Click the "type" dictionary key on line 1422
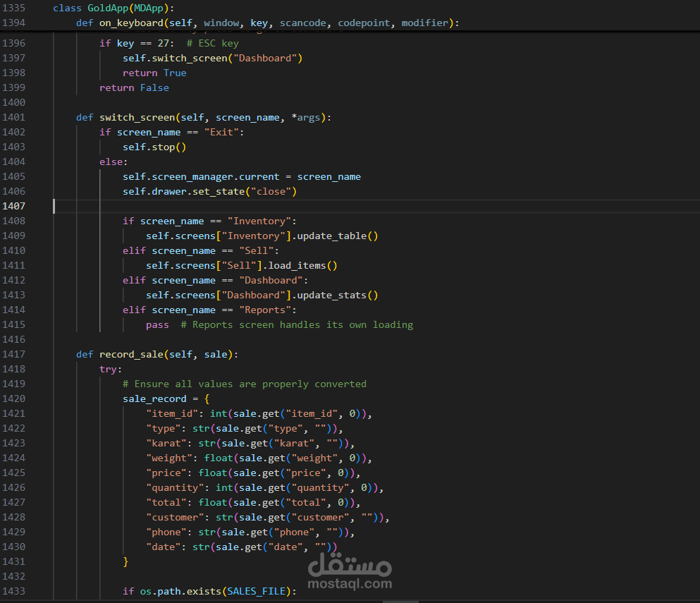Image resolution: width=700 pixels, height=603 pixels. tap(164, 428)
